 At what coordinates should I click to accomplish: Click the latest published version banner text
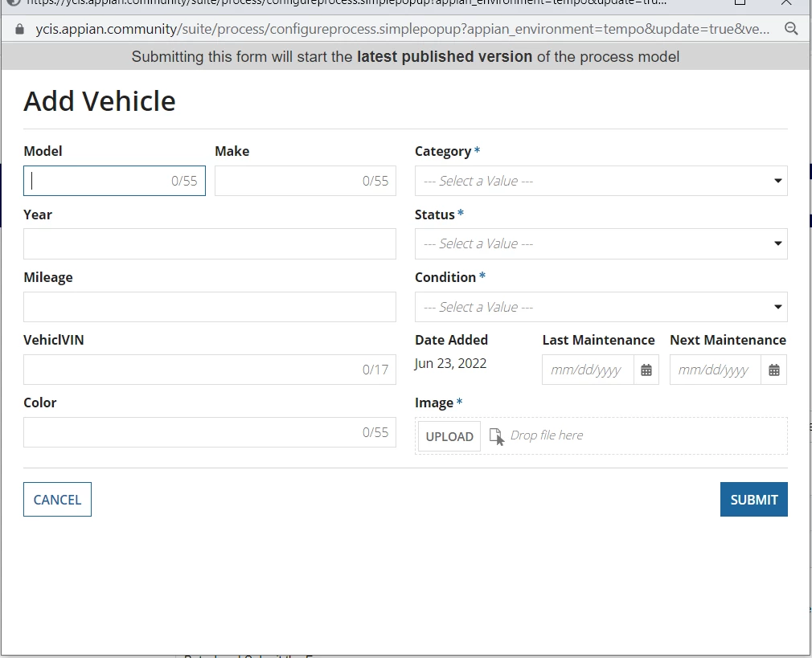tap(445, 56)
